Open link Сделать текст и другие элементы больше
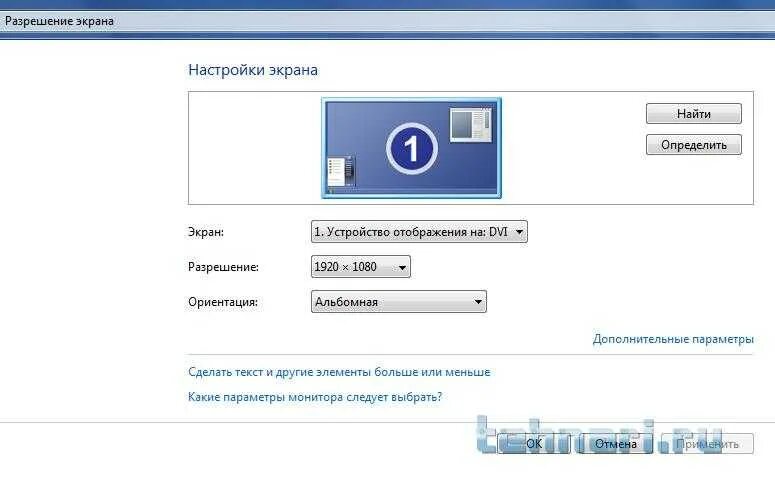 click(339, 372)
